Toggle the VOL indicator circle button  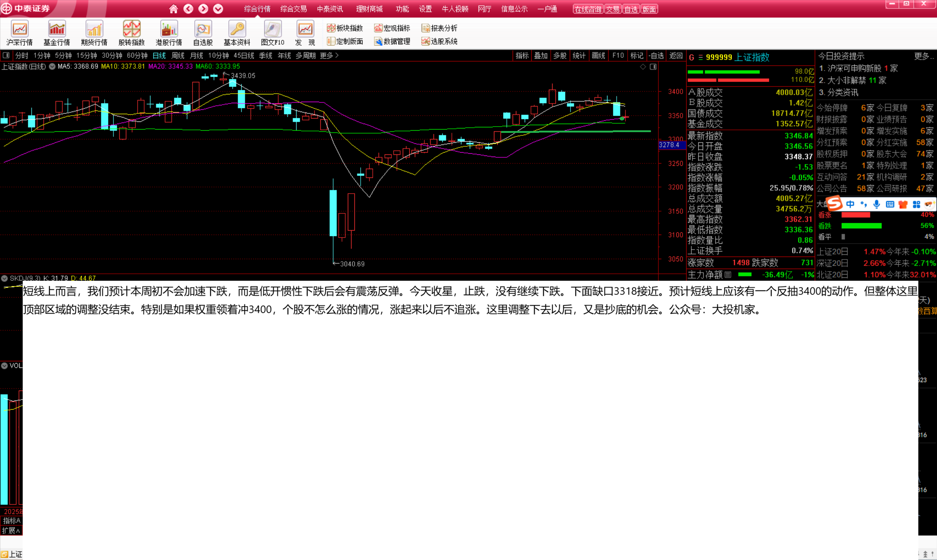pyautogui.click(x=4, y=366)
